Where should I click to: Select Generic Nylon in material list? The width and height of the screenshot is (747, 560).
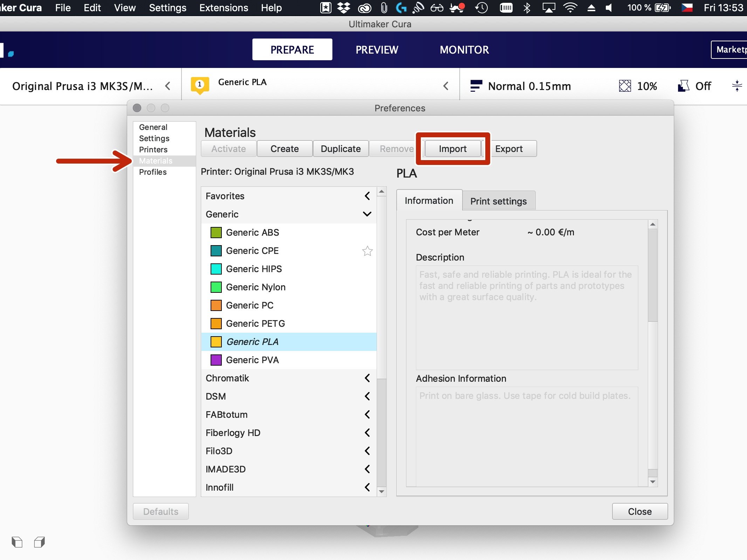[289, 287]
